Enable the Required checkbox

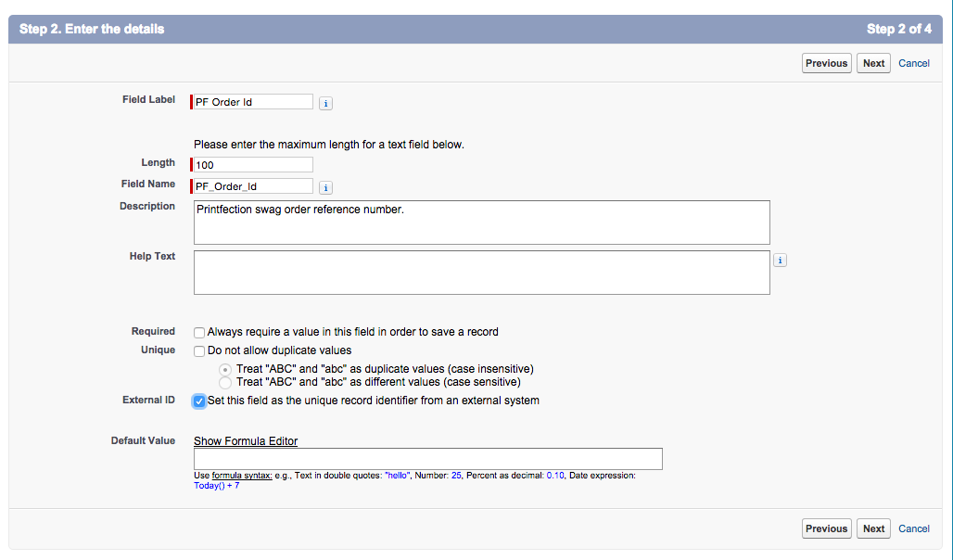click(199, 332)
